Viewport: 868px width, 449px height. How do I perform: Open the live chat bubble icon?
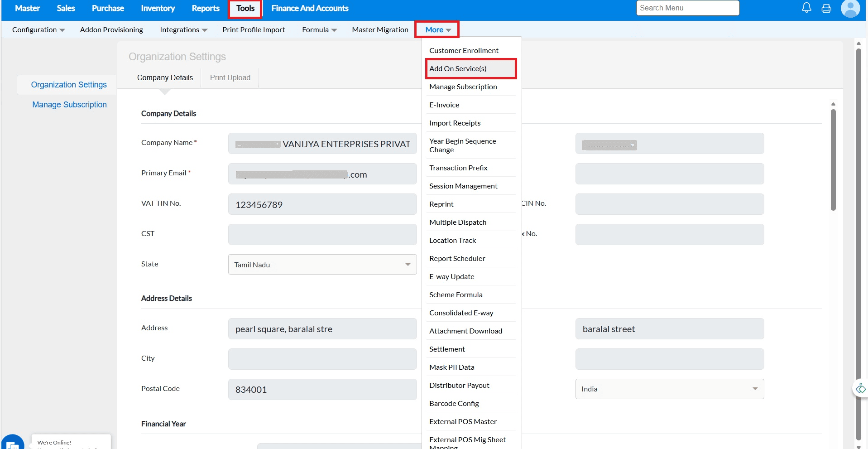[13, 443]
